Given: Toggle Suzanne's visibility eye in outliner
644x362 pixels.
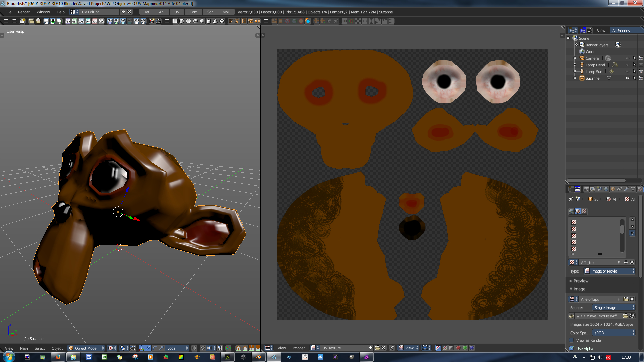Looking at the screenshot, I should click(x=627, y=78).
